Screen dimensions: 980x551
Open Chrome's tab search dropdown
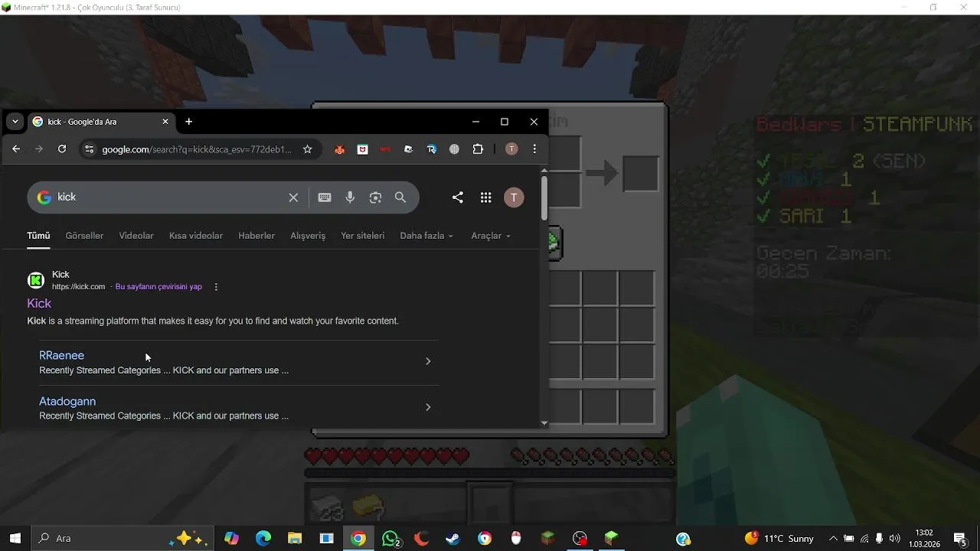[x=15, y=122]
